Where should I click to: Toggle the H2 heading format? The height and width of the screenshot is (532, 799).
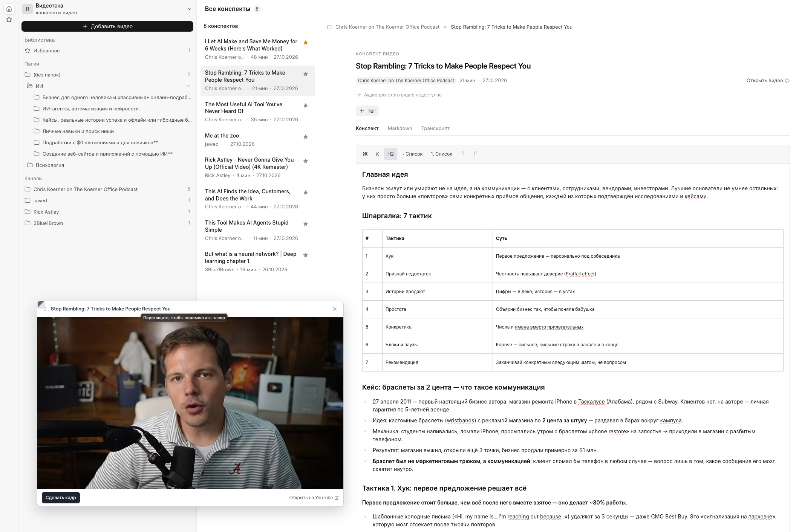(390, 154)
